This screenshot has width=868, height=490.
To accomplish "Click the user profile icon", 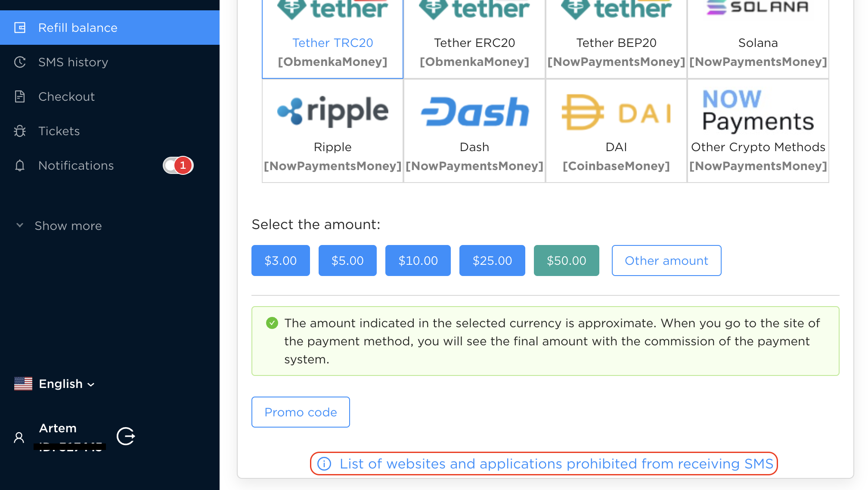I will click(19, 437).
